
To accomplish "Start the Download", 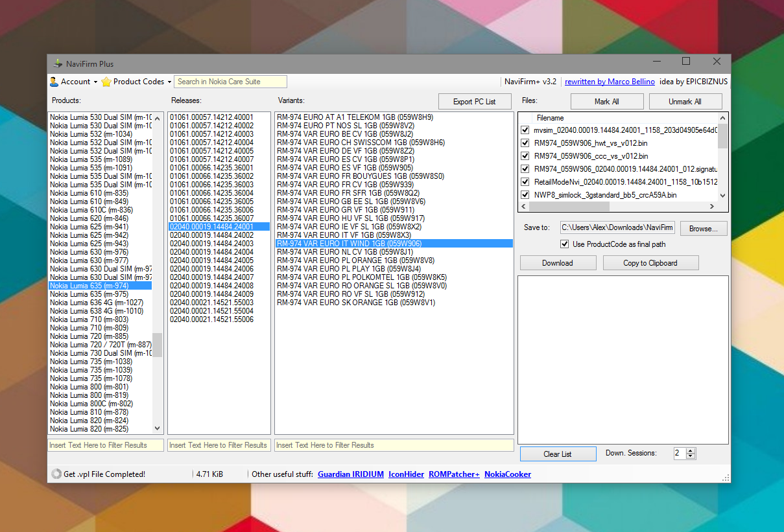I will click(558, 262).
